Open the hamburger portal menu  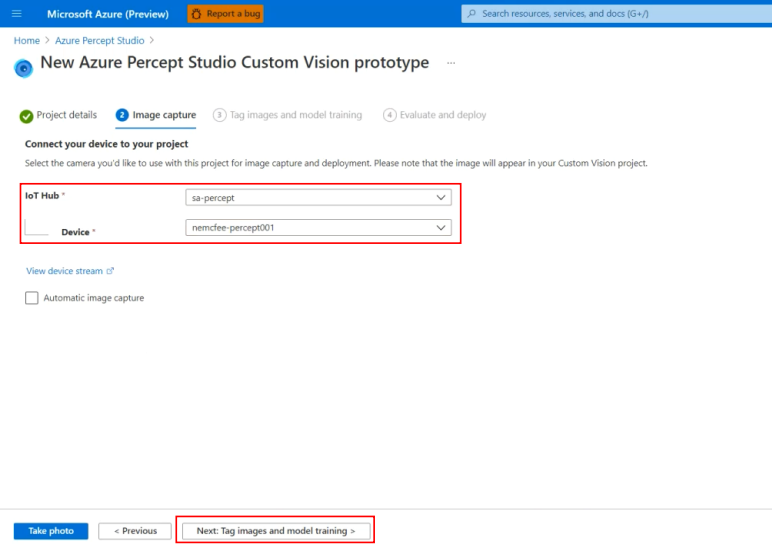(x=17, y=14)
